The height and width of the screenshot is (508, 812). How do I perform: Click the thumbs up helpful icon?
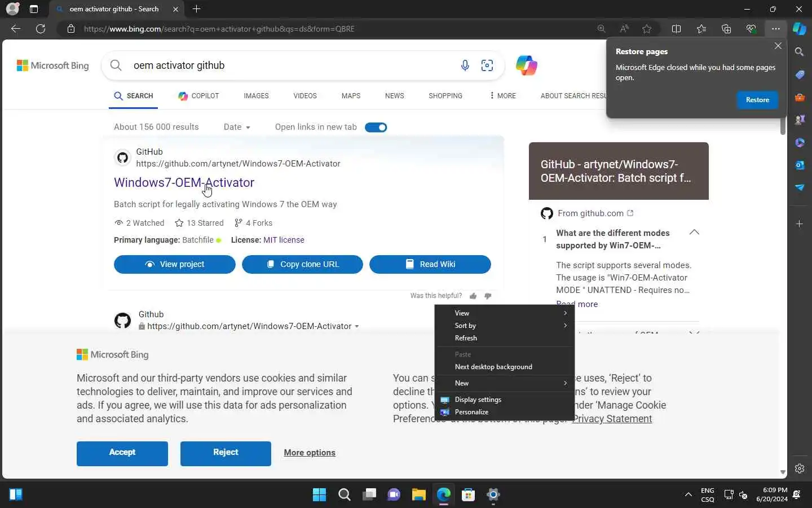473,296
